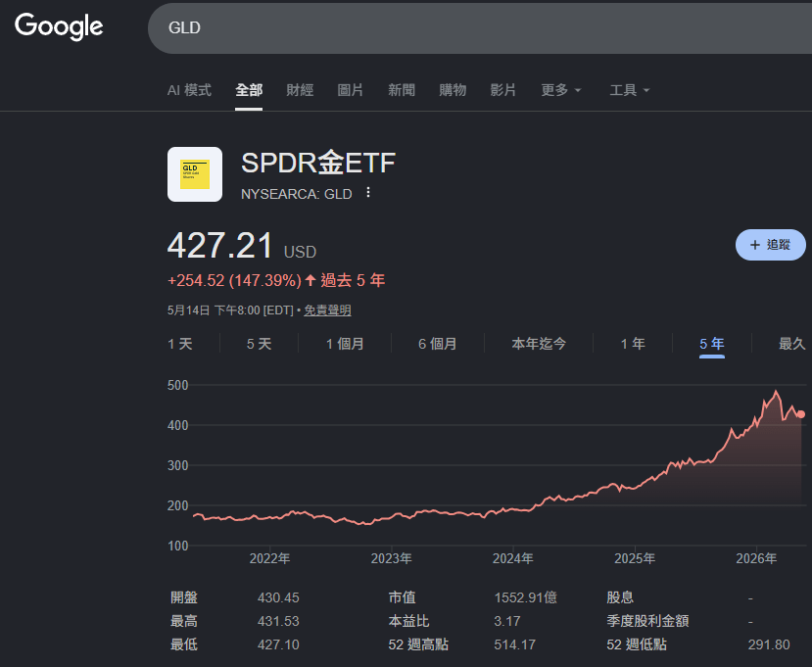Open the 購物 tab
Image resolution: width=812 pixels, height=667 pixels.
(453, 90)
